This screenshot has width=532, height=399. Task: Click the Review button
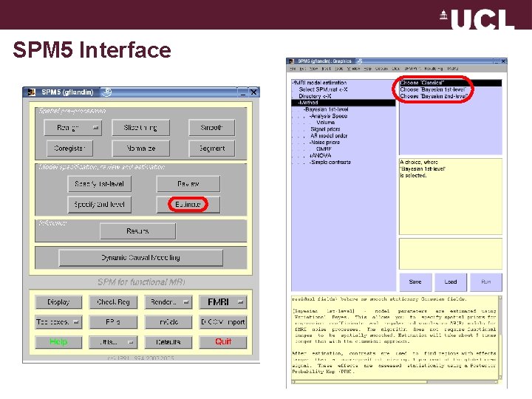pyautogui.click(x=188, y=184)
